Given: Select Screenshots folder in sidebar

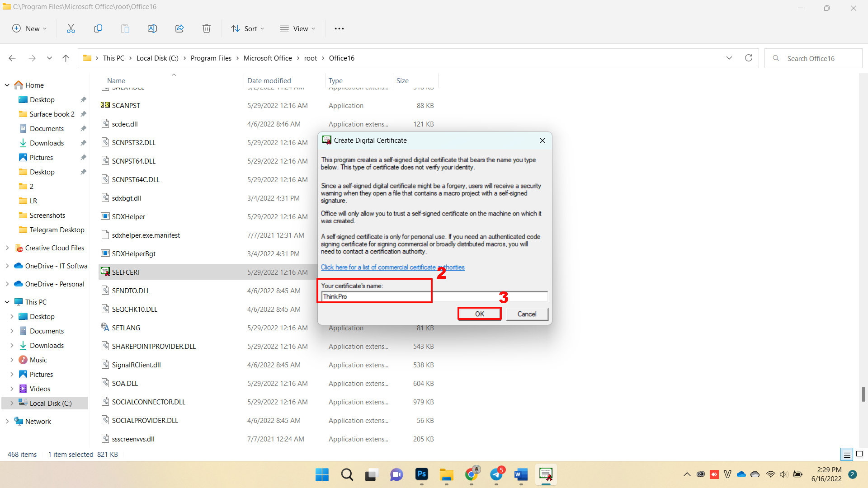Looking at the screenshot, I should coord(47,216).
